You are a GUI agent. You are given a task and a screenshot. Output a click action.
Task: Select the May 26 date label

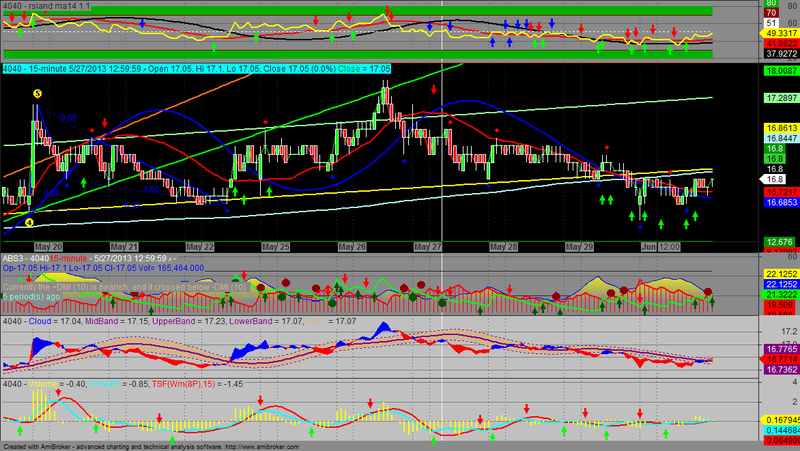[352, 247]
